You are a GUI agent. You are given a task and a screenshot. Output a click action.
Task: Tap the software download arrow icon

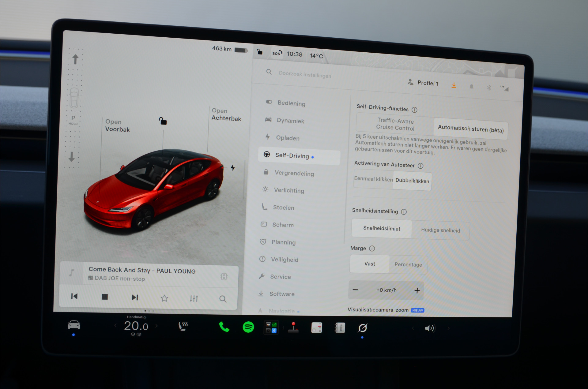point(454,85)
